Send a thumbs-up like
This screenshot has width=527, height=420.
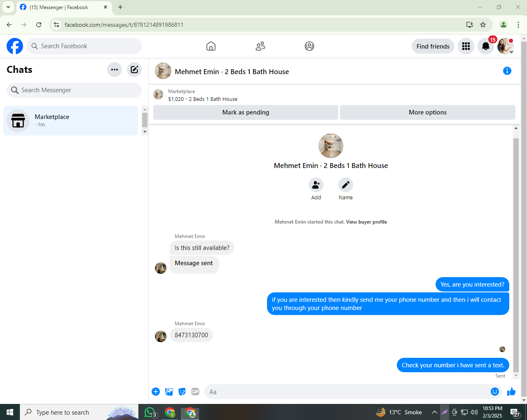tap(511, 392)
